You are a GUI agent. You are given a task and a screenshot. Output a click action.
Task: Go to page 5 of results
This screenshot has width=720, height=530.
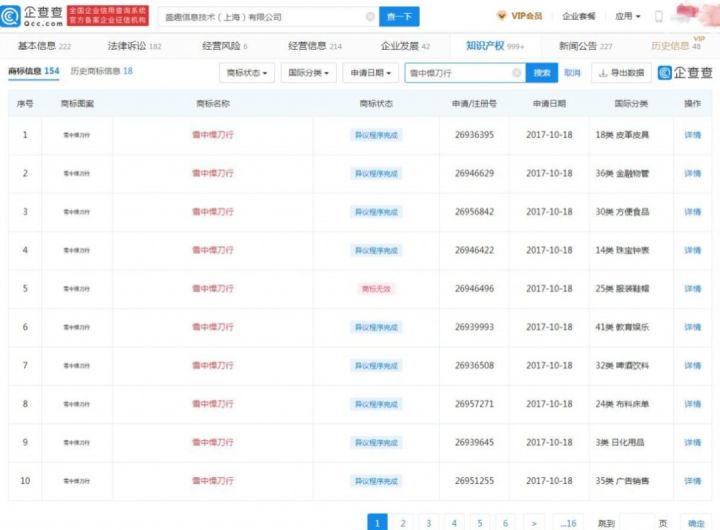click(x=480, y=523)
